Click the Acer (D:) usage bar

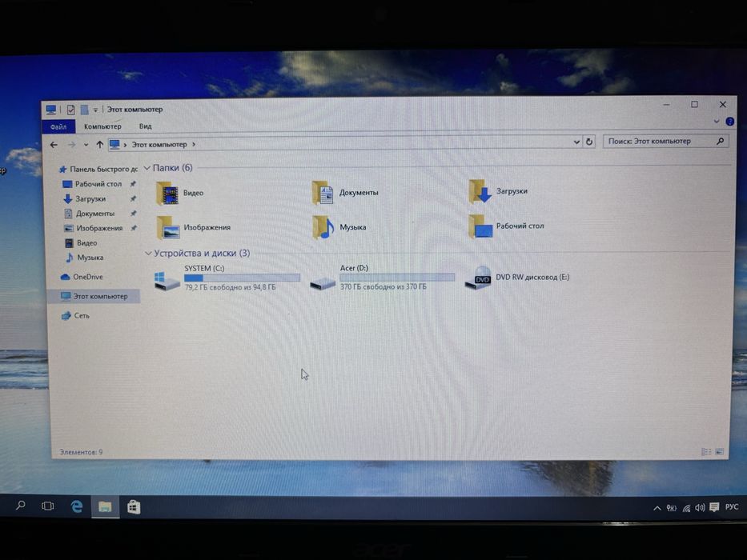coord(397,277)
